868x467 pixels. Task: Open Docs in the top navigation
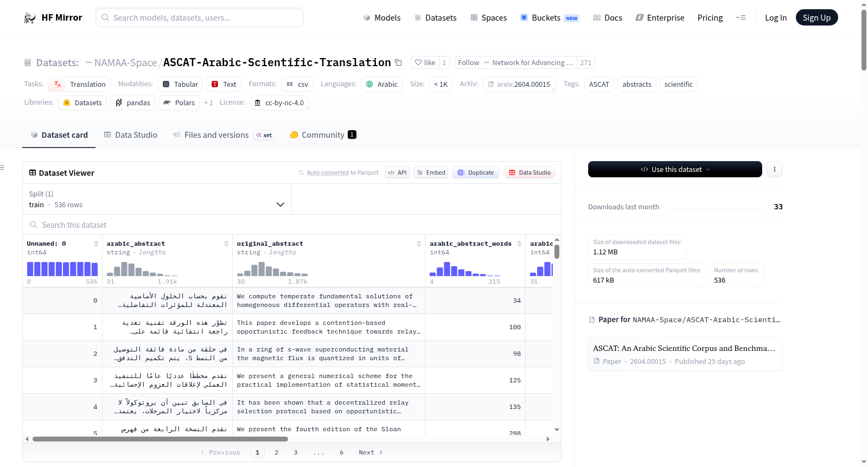(607, 18)
